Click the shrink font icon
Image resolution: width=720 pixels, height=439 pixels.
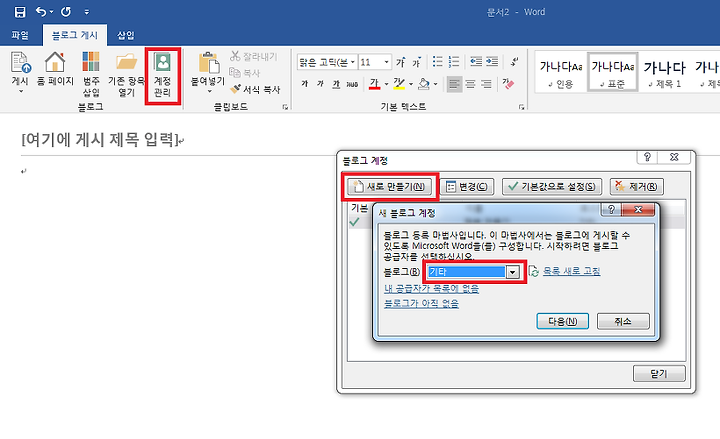(417, 62)
